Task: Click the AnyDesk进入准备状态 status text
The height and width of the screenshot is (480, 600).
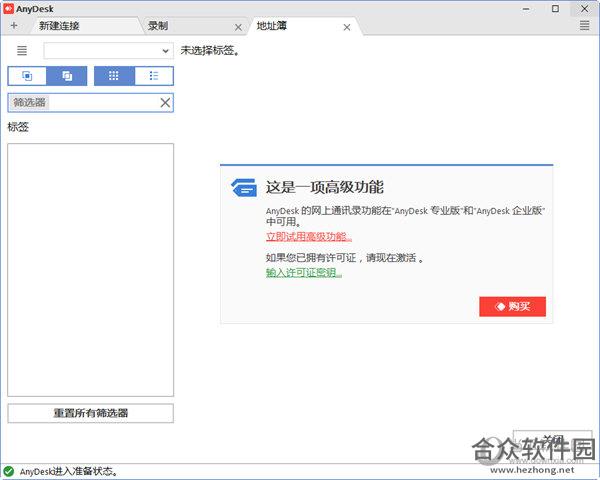Action: click(x=68, y=472)
